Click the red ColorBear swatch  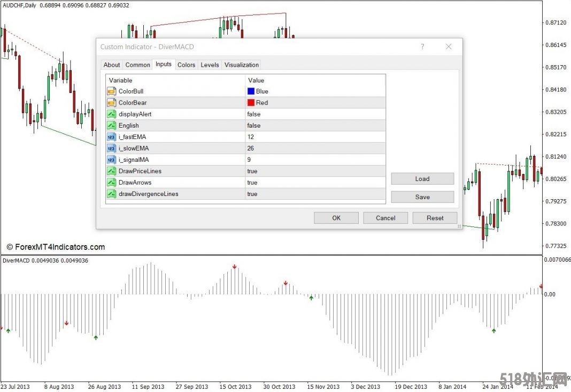click(x=251, y=103)
